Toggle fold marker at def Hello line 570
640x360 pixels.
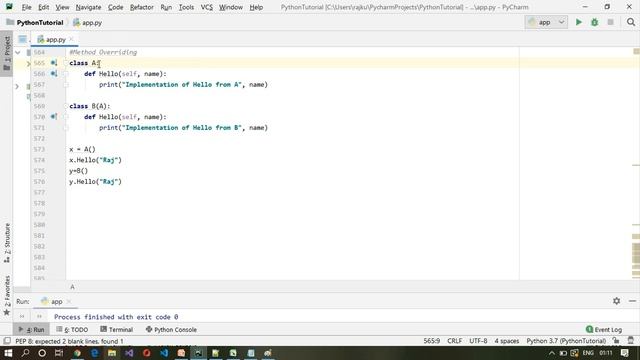click(x=66, y=117)
